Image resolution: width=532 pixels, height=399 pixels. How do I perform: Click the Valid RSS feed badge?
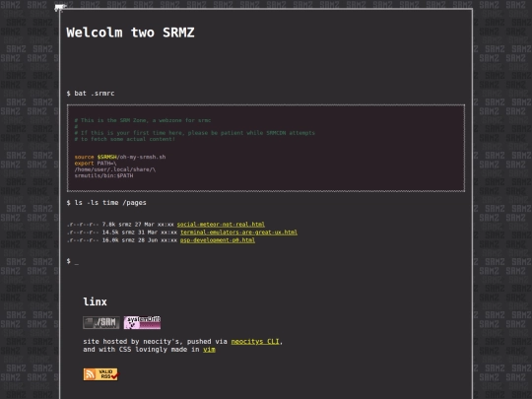101,374
